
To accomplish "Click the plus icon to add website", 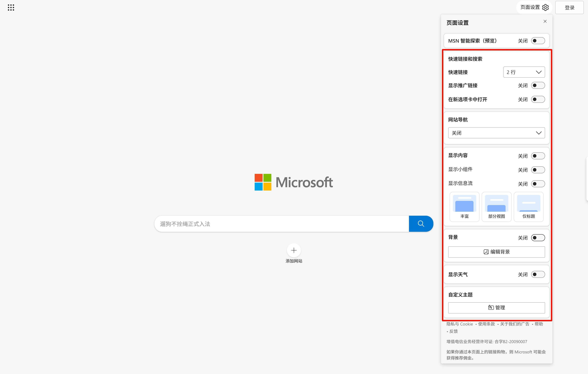I will [x=294, y=250].
